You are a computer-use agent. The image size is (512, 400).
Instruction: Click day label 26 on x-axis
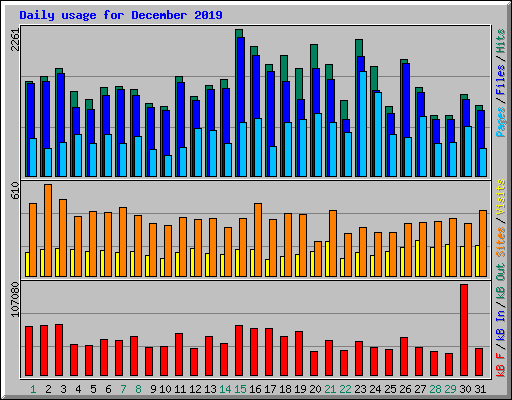[405, 389]
